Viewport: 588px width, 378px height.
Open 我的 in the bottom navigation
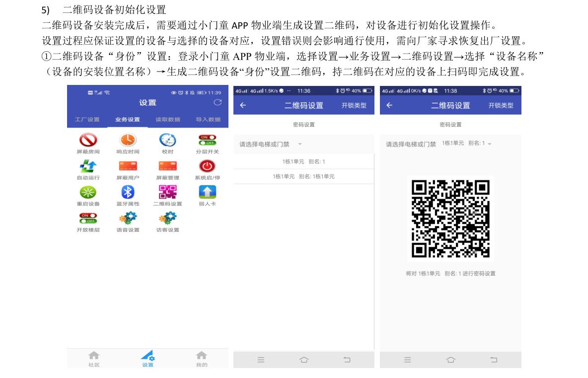coord(202,359)
